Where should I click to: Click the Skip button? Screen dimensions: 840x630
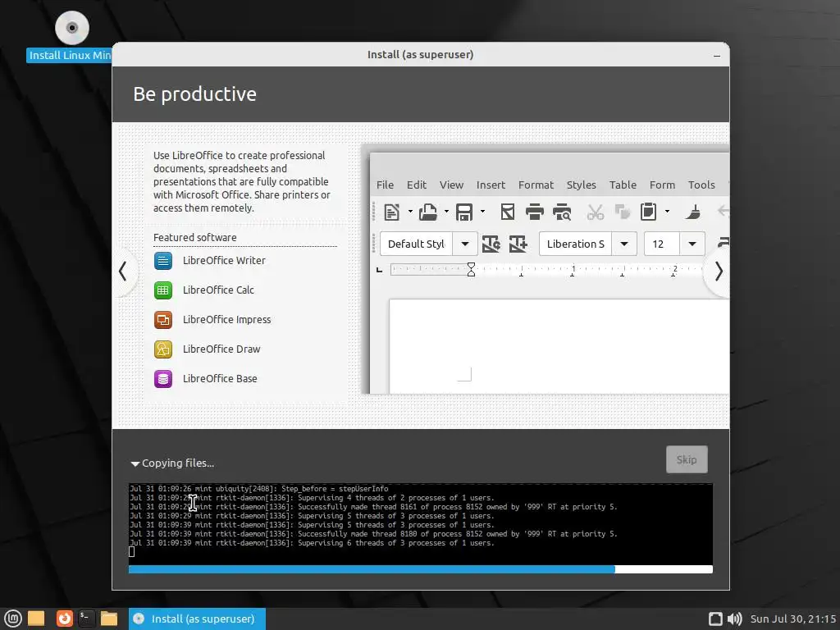click(x=687, y=459)
